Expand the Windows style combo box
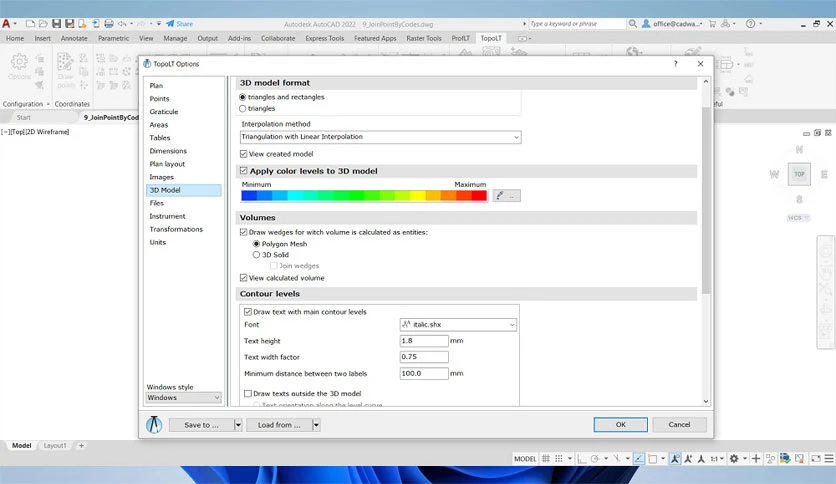This screenshot has width=836, height=484. coord(183,398)
